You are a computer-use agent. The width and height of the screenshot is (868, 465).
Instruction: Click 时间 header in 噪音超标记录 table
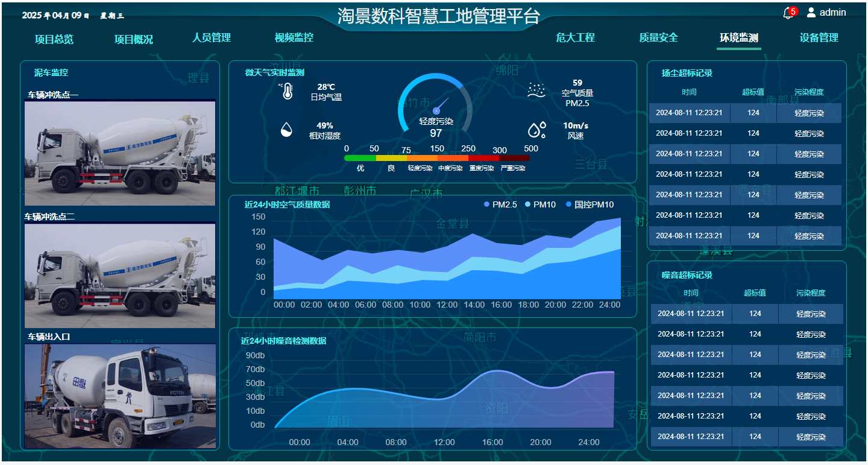click(x=691, y=293)
